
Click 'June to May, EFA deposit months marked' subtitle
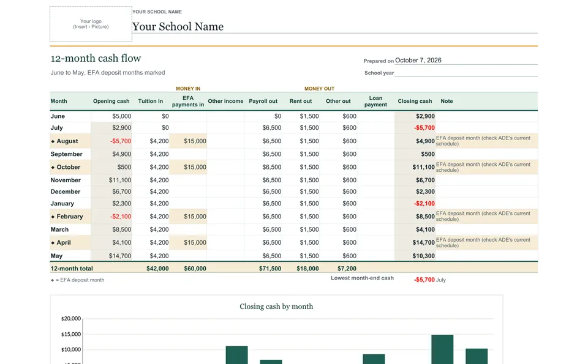click(108, 73)
